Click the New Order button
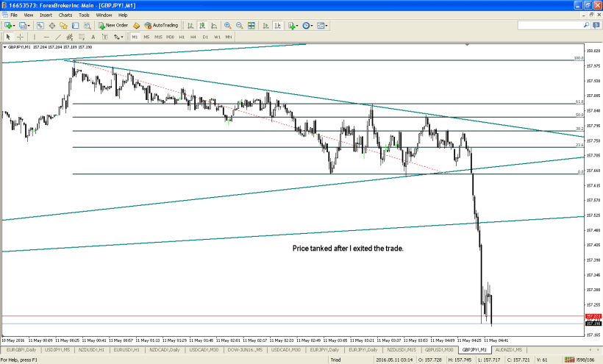603x364 pixels. pos(113,25)
